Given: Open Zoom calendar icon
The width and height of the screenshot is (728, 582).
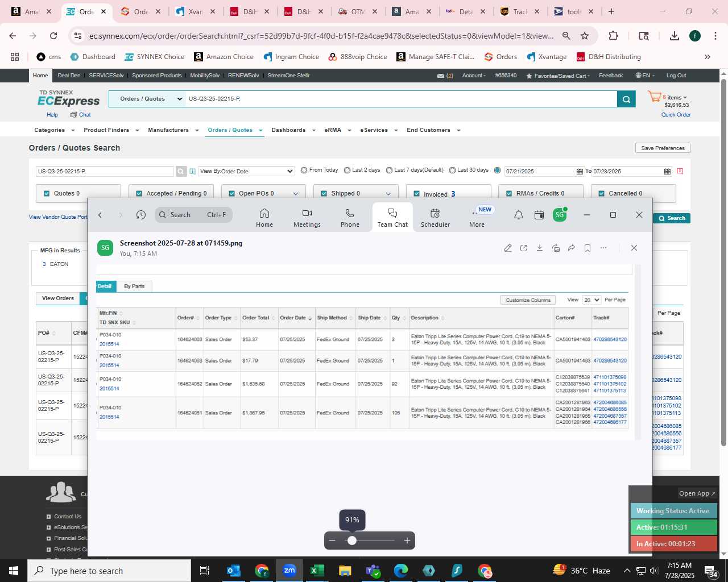Looking at the screenshot, I should pos(539,215).
